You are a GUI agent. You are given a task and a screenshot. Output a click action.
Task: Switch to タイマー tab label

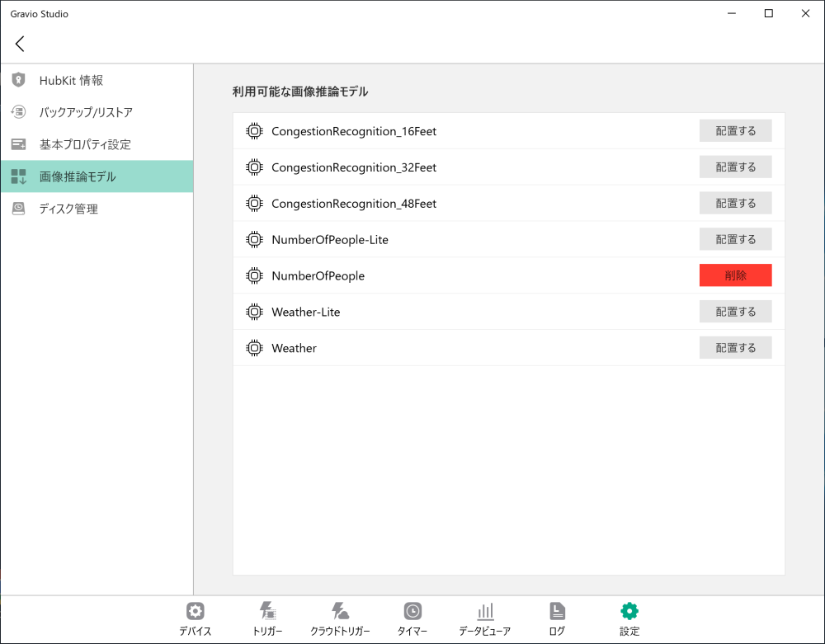tap(412, 631)
